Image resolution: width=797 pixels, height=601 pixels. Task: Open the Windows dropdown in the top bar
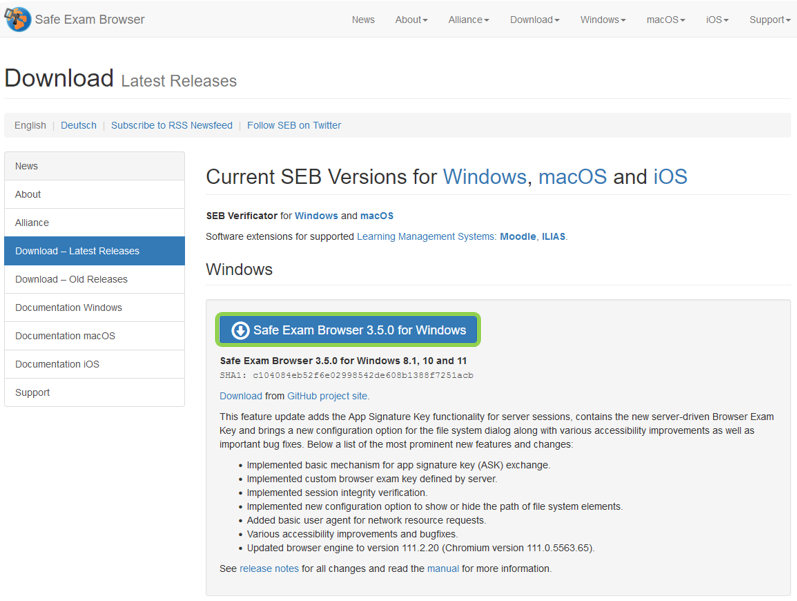pyautogui.click(x=602, y=20)
